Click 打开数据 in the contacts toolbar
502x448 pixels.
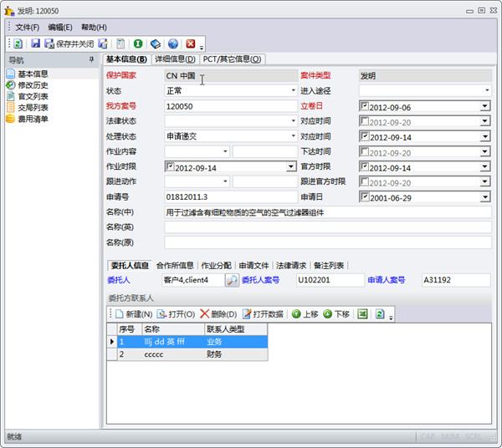point(263,314)
